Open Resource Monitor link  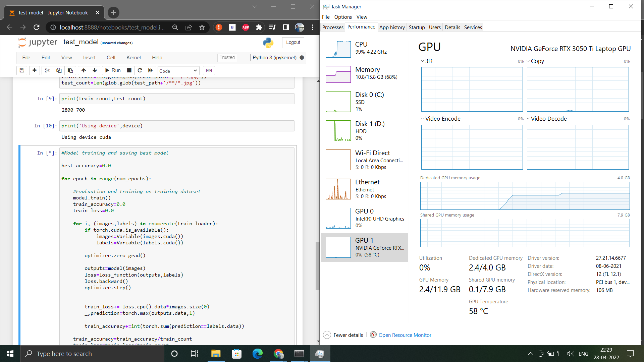click(405, 335)
